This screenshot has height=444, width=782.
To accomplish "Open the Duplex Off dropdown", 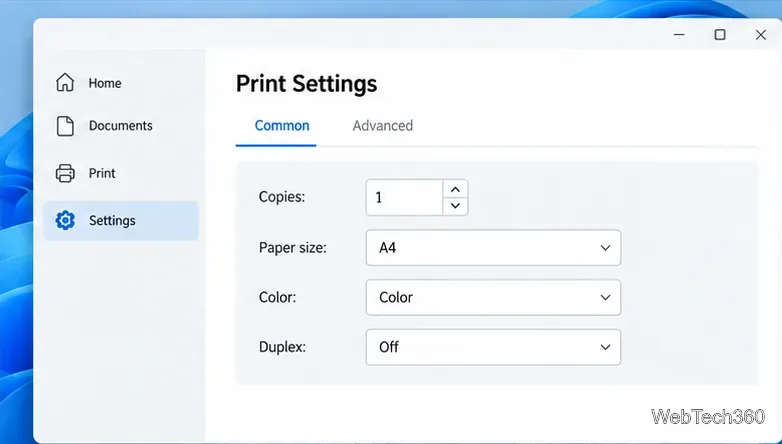I will click(x=493, y=347).
